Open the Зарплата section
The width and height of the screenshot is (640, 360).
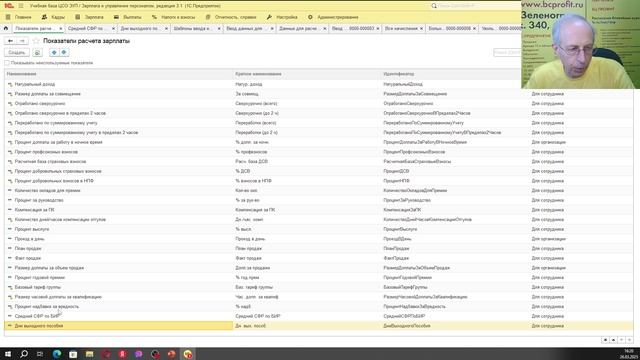tap(89, 17)
